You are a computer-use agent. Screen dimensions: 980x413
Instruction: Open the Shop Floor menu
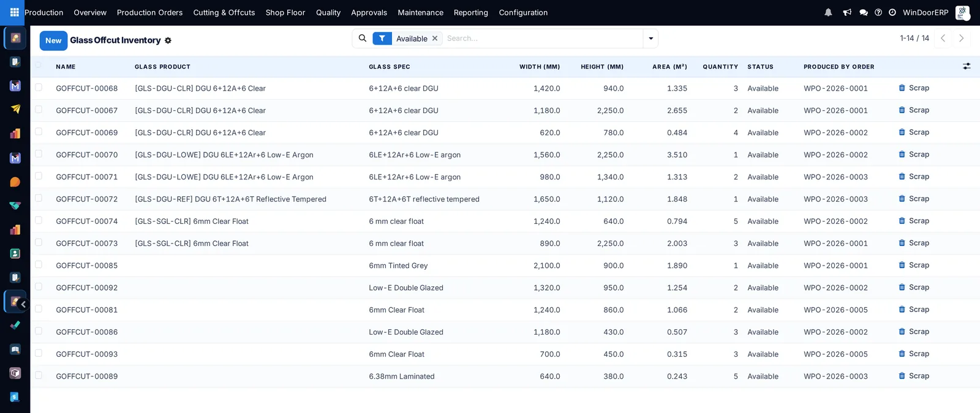[285, 12]
